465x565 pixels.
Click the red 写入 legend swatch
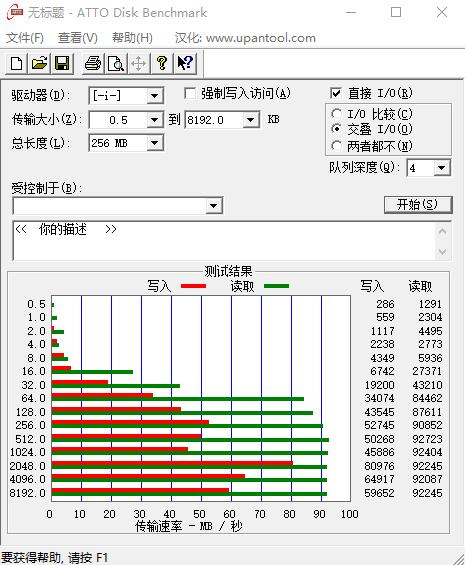tap(194, 286)
